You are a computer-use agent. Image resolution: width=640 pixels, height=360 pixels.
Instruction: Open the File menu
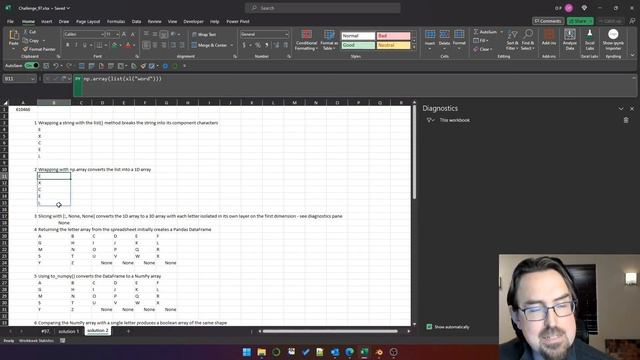click(10, 22)
